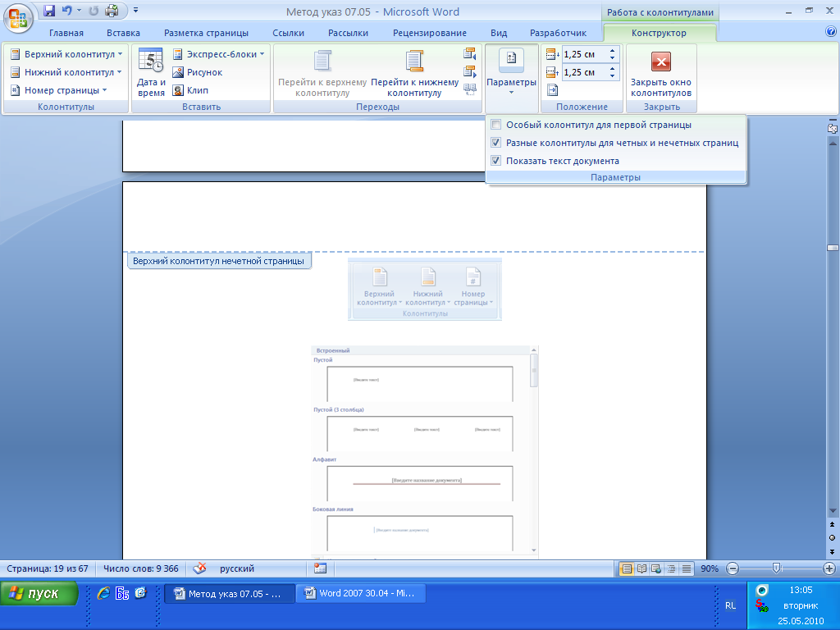The image size is (840, 630).
Task: Open Номер страницы dropdown
Action: pyautogui.click(x=59, y=90)
